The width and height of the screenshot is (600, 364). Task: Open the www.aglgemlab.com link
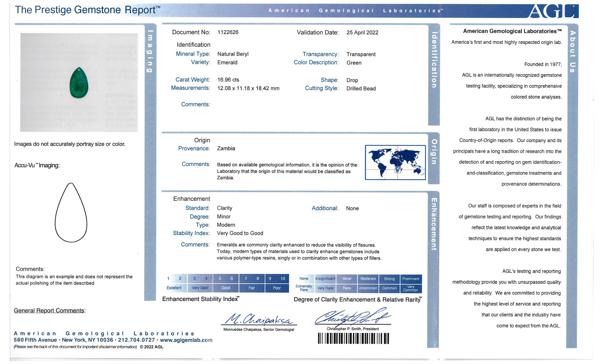(186, 340)
